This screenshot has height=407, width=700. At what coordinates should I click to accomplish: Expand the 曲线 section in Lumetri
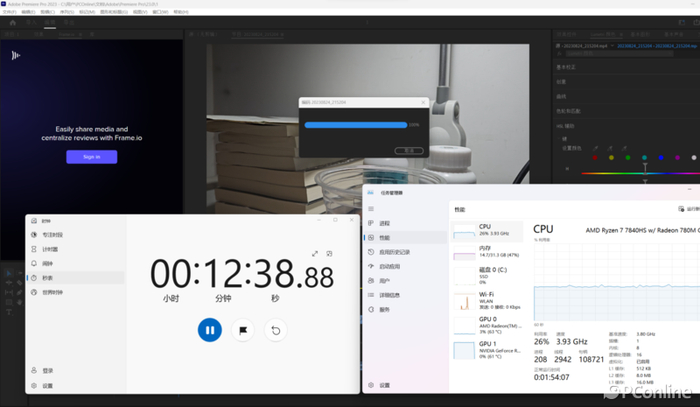point(561,97)
